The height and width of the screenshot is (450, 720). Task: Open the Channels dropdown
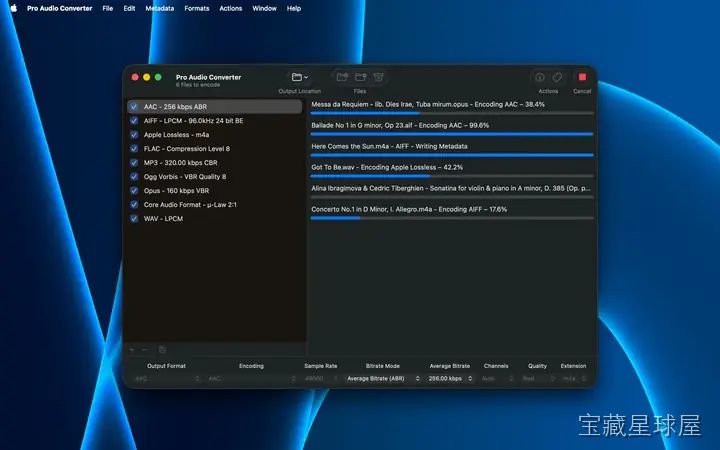click(x=496, y=378)
